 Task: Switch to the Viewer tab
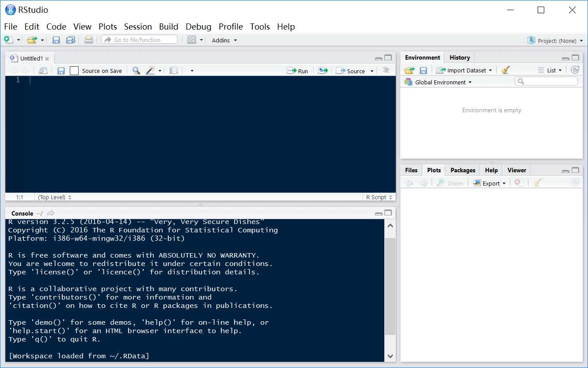coord(516,170)
